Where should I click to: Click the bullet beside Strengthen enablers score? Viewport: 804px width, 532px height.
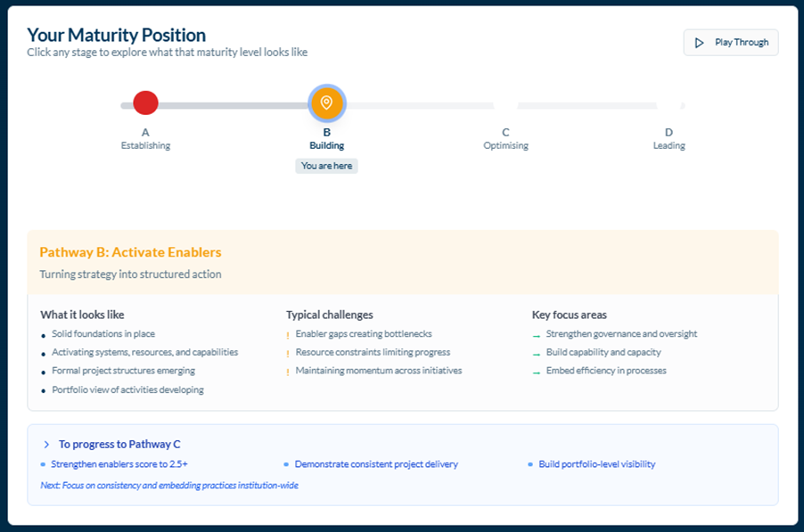[x=43, y=464]
